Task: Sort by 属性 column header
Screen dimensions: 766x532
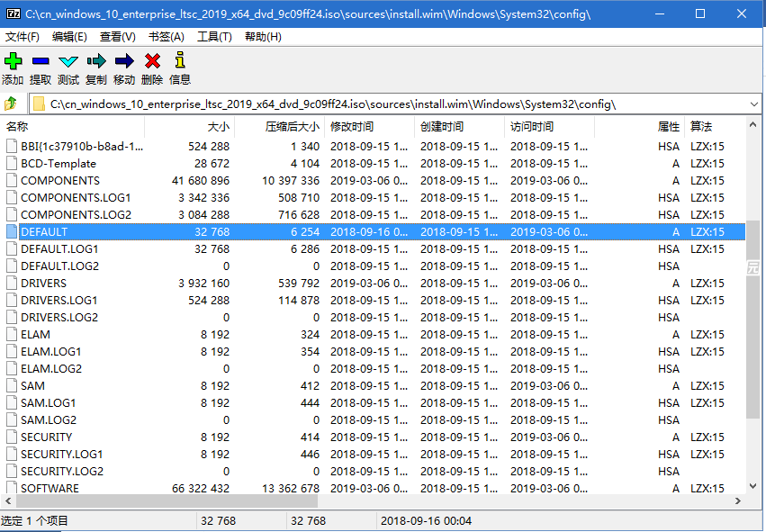Action: pyautogui.click(x=639, y=127)
